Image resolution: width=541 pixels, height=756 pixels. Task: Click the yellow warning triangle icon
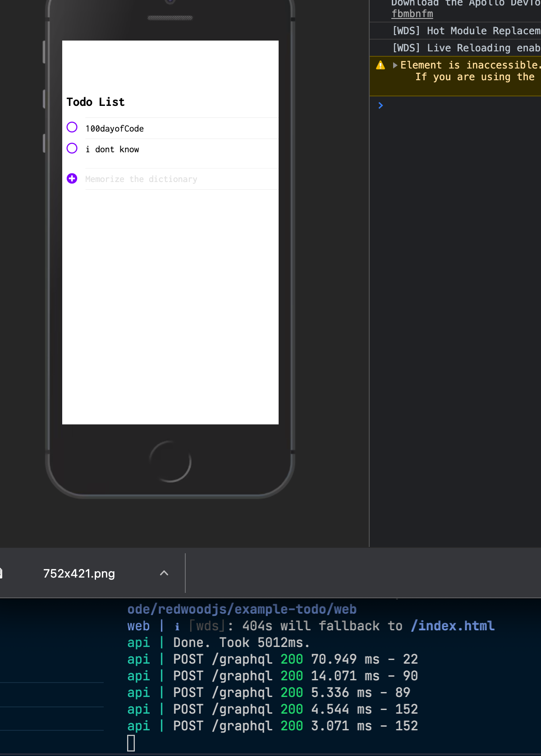[381, 65]
